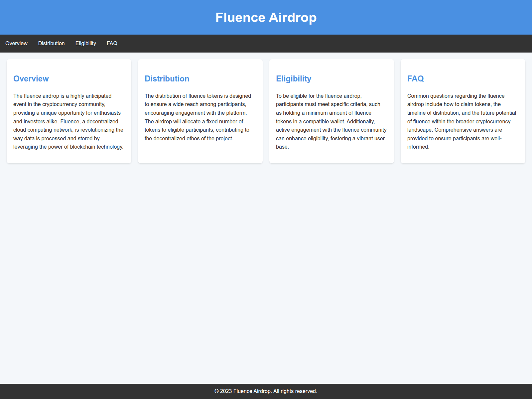Open the Overview card heading
This screenshot has height=399, width=532.
pos(31,79)
